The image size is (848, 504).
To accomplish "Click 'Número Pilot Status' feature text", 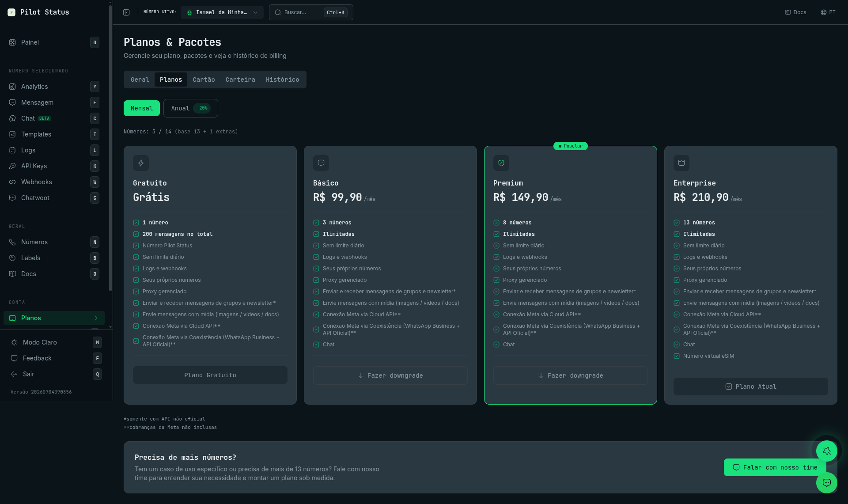I will point(167,246).
